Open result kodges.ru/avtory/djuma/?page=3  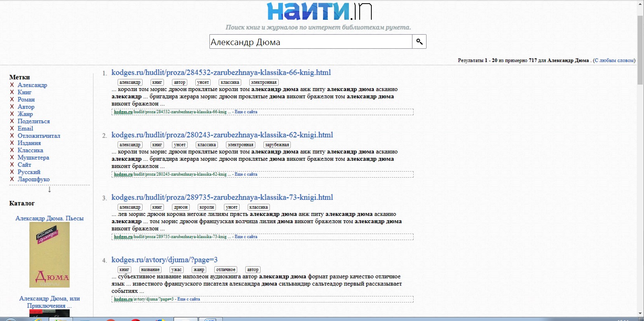point(164,260)
